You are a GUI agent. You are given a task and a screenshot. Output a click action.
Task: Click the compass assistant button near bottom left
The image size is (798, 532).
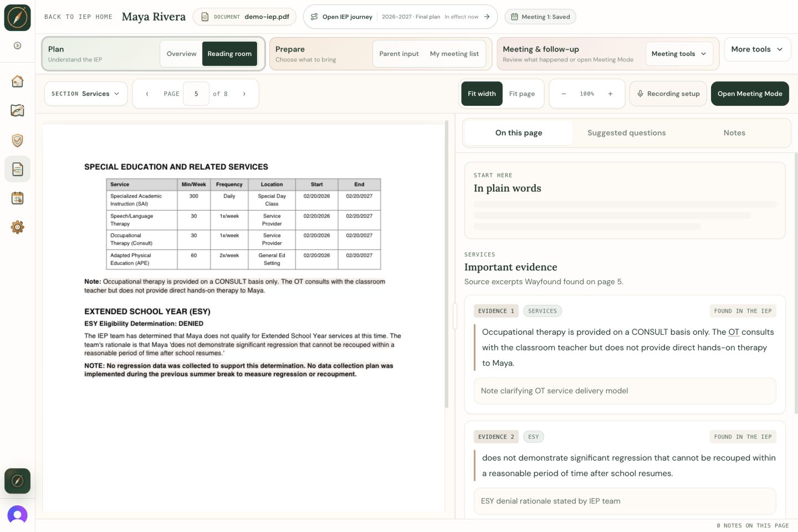pos(17,481)
